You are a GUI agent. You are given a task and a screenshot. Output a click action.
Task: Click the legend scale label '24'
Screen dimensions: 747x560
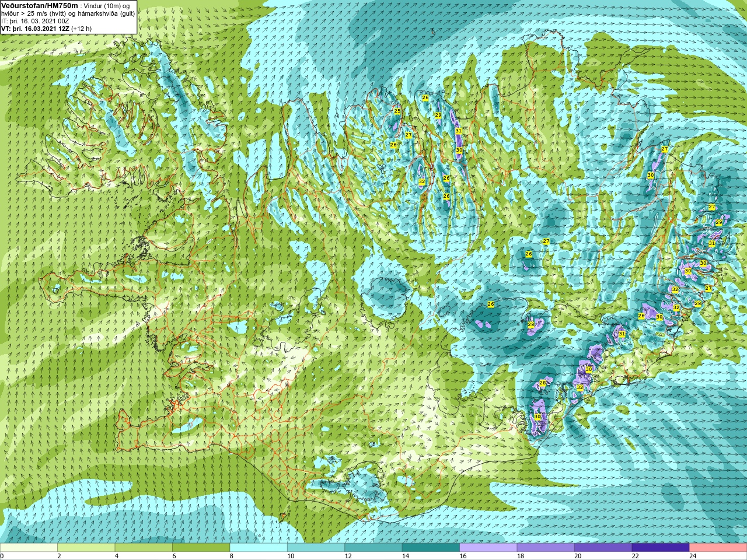(693, 556)
